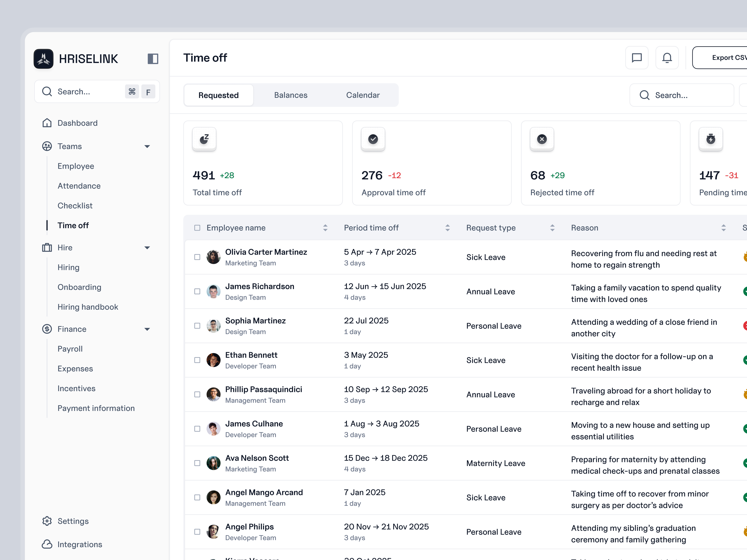The height and width of the screenshot is (560, 747).
Task: Switch to the Balances tab
Action: tap(291, 95)
